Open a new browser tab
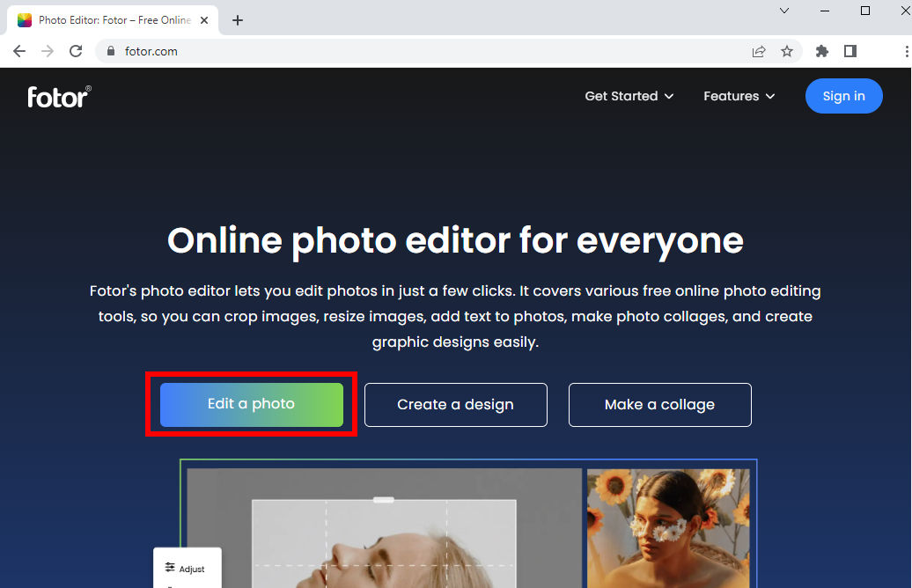 click(238, 20)
